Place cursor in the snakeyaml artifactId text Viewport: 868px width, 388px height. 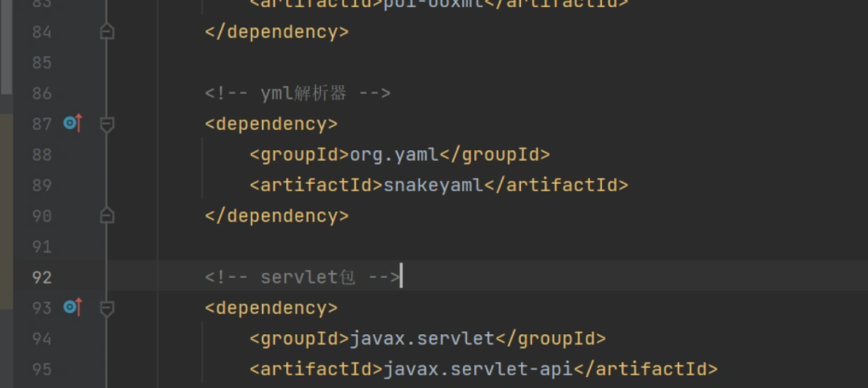coord(433,185)
